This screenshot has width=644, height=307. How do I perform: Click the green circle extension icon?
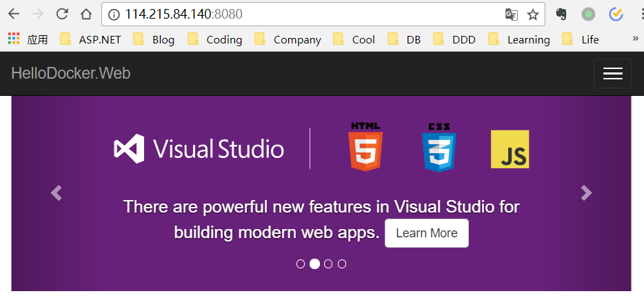[588, 14]
